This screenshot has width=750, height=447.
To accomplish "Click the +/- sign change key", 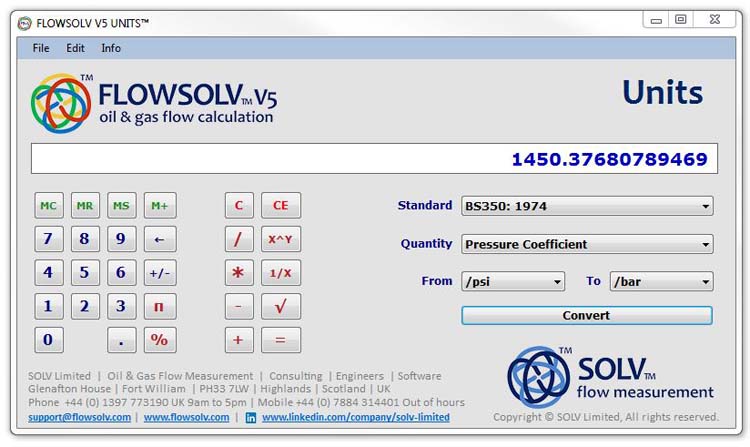I will [x=160, y=273].
